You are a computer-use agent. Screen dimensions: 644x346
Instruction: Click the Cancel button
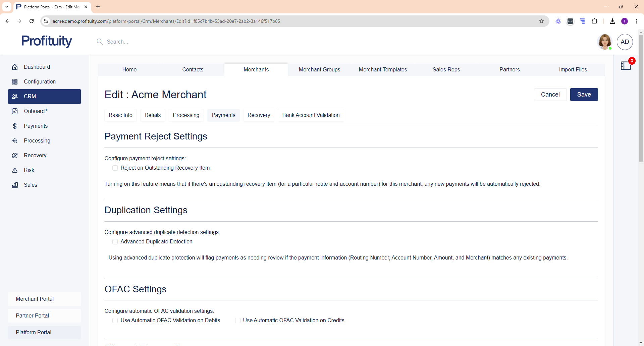[550, 95]
